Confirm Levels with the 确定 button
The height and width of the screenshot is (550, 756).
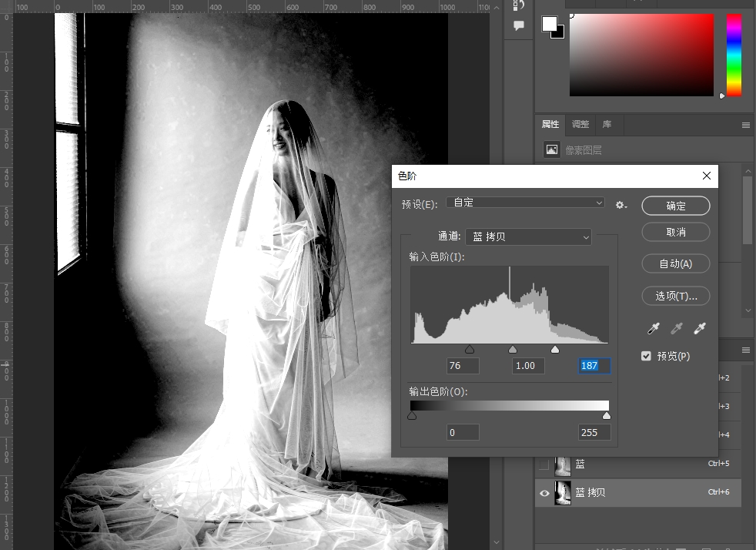pos(675,206)
